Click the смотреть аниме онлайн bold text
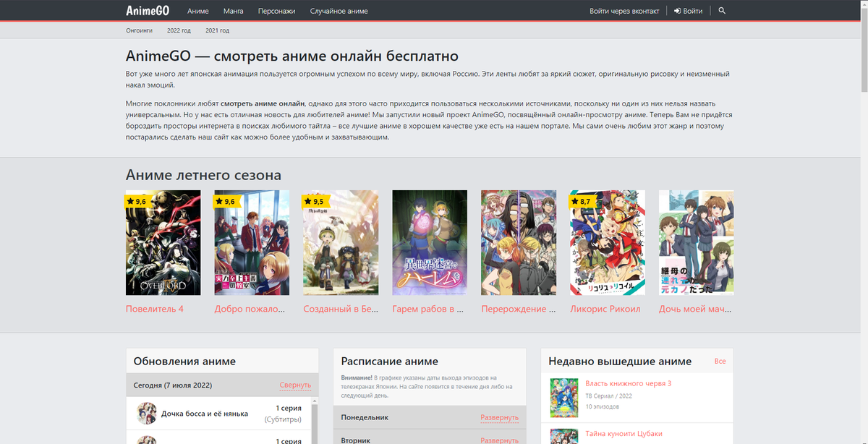 pos(263,104)
